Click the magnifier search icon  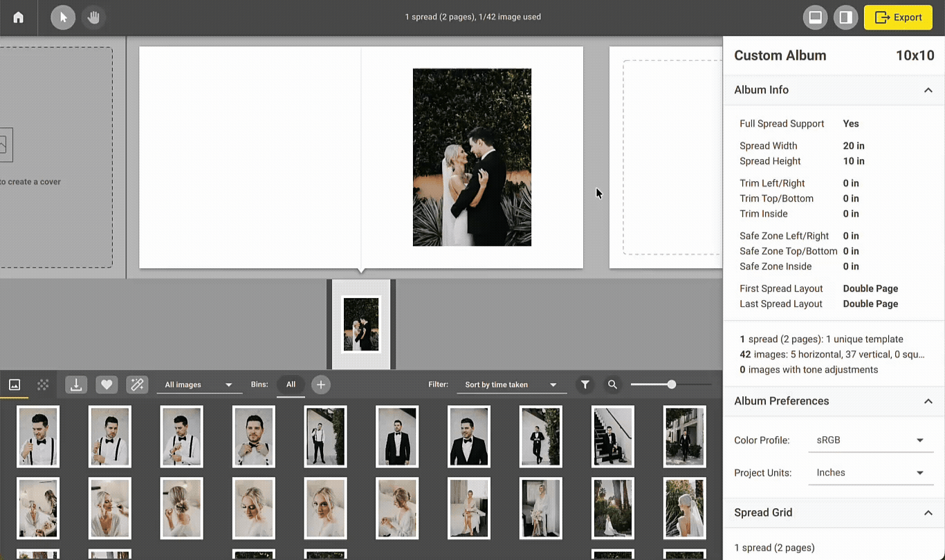point(612,385)
